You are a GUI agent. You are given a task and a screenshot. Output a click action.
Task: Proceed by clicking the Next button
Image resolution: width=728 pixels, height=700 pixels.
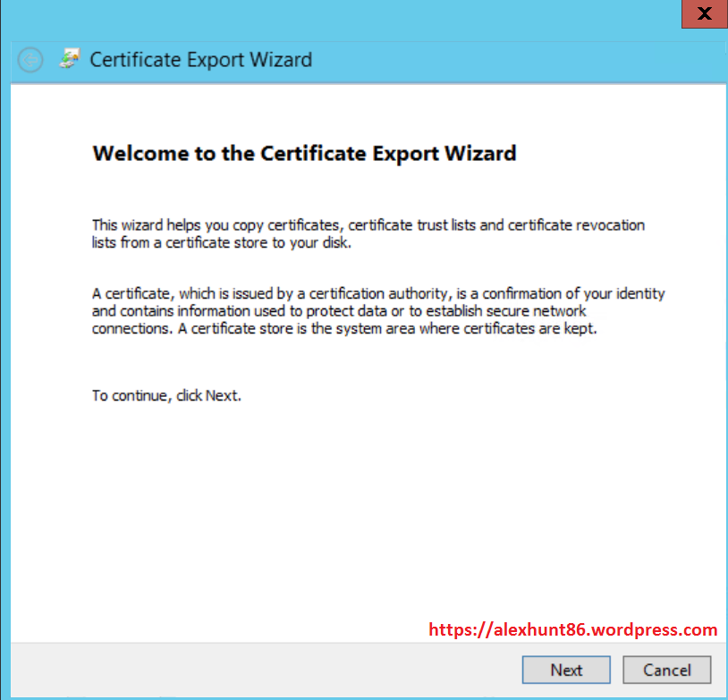[x=566, y=670]
